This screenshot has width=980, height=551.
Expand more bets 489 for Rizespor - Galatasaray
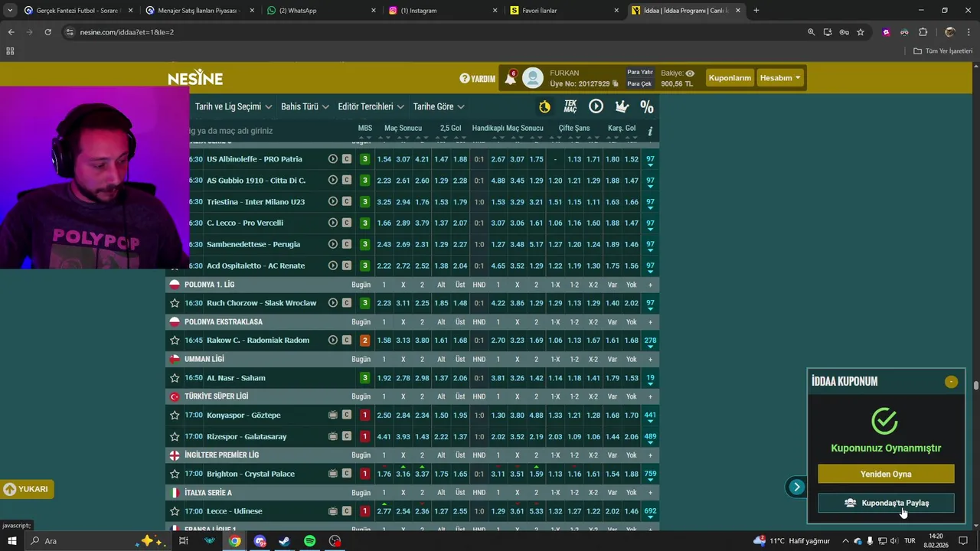[x=650, y=438]
